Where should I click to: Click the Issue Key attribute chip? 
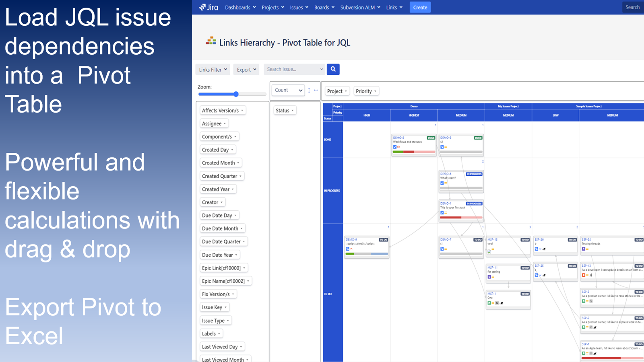pyautogui.click(x=215, y=307)
